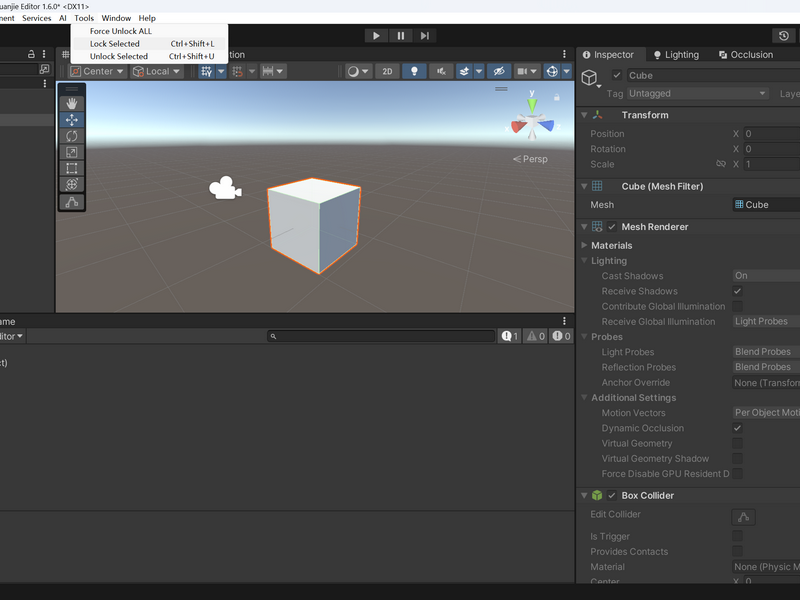Screen dimensions: 800x600
Task: Collapse the Cube (Mesh Filter) component
Action: tap(584, 186)
